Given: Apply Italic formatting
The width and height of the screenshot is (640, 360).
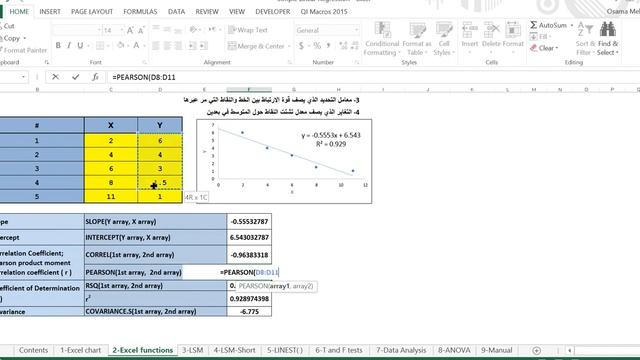Looking at the screenshot, I should click(69, 45).
